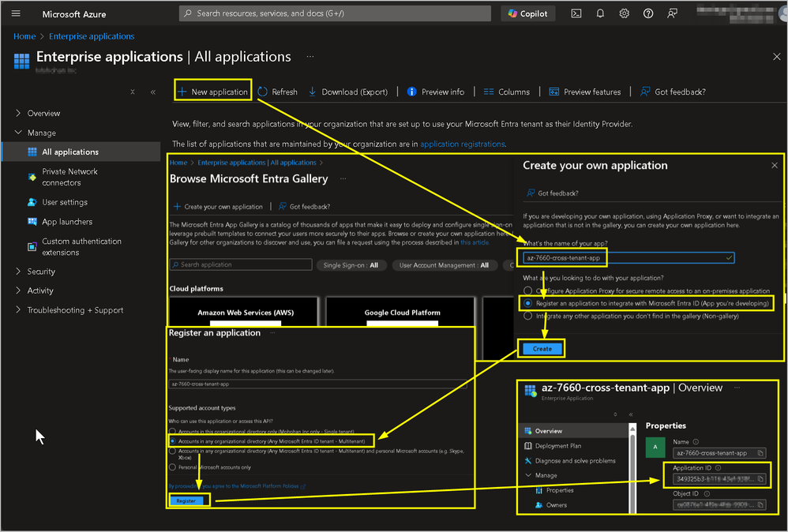Click New application button
Image resolution: width=788 pixels, height=532 pixels.
pyautogui.click(x=212, y=92)
